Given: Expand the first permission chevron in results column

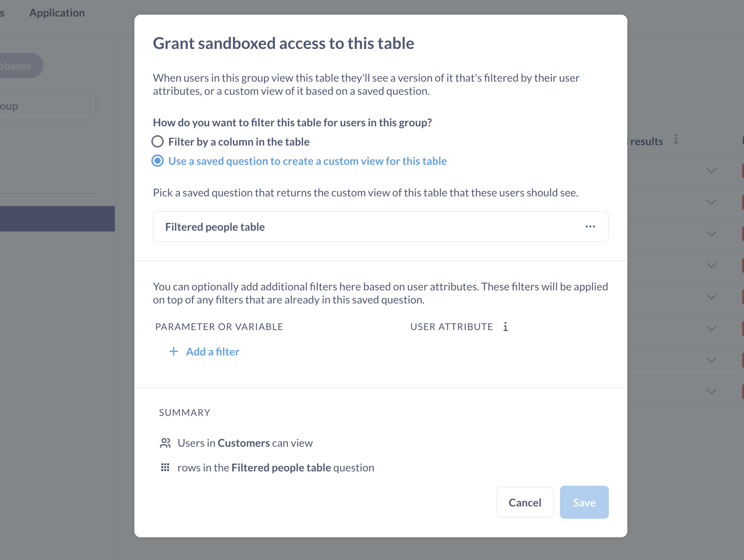Looking at the screenshot, I should tap(711, 171).
